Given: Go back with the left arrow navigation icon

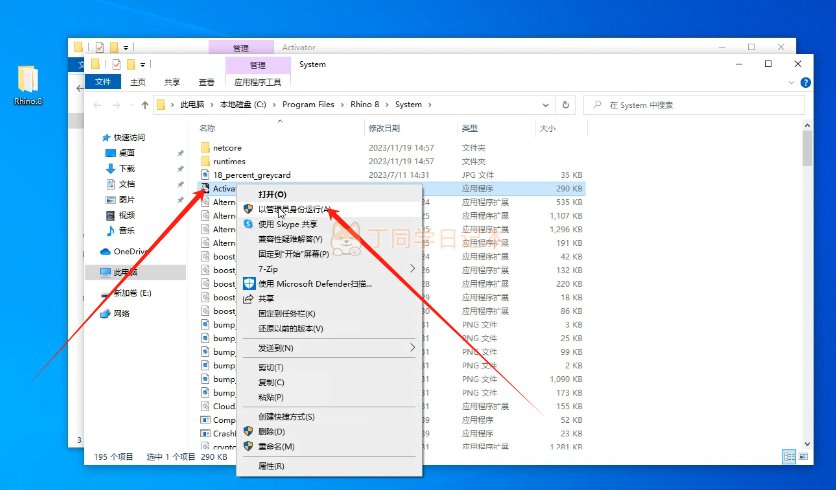Looking at the screenshot, I should [x=97, y=105].
